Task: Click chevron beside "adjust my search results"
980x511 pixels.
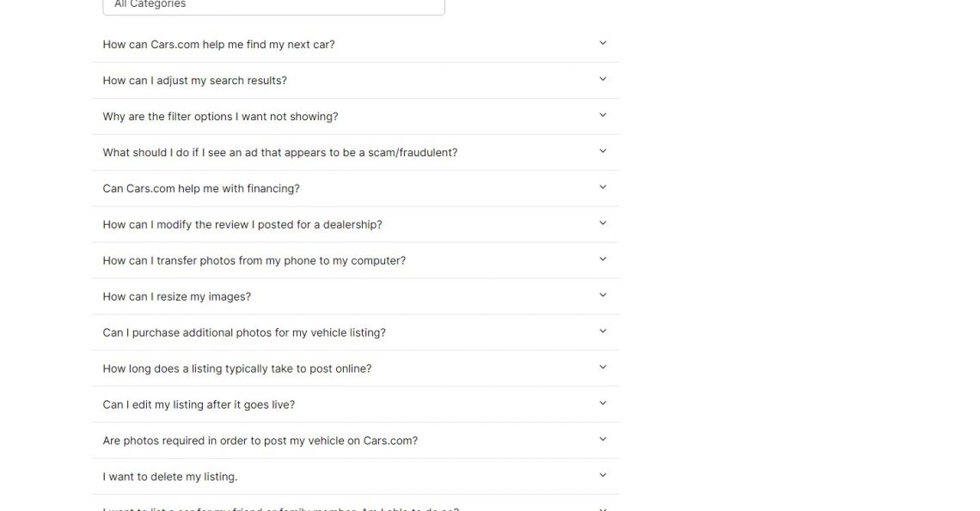Action: [x=603, y=79]
